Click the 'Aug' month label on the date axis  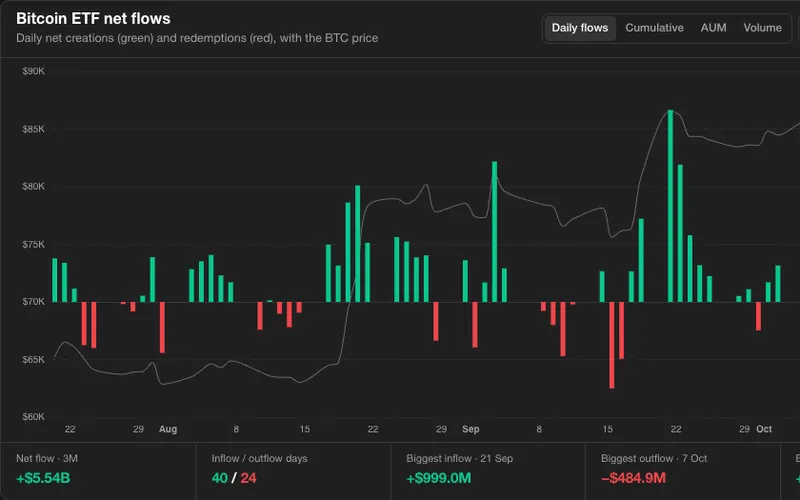click(168, 429)
